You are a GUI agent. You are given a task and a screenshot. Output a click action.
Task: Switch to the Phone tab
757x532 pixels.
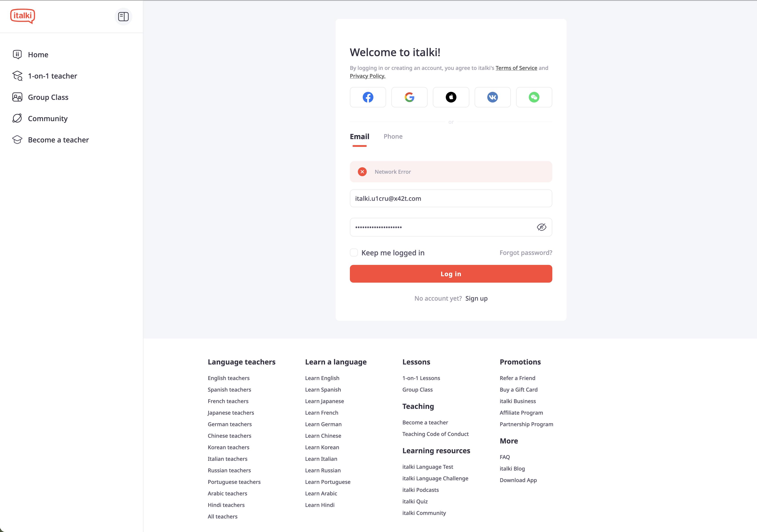tap(393, 136)
